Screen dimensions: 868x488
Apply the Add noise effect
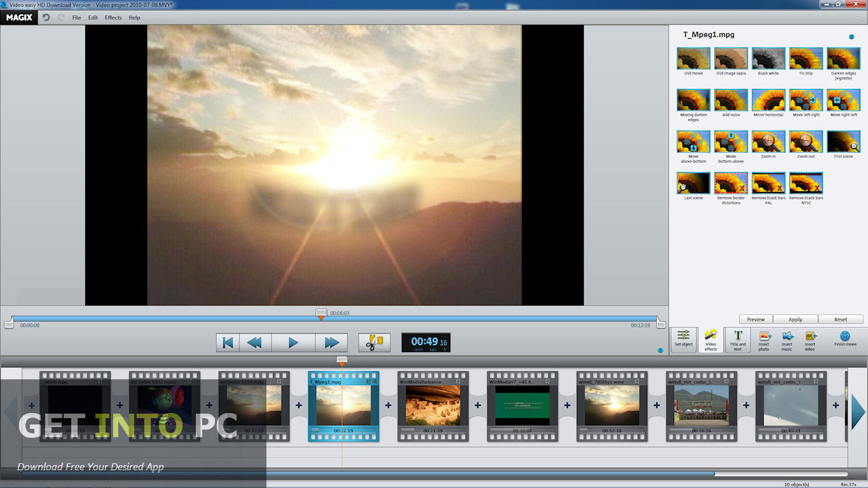point(731,100)
